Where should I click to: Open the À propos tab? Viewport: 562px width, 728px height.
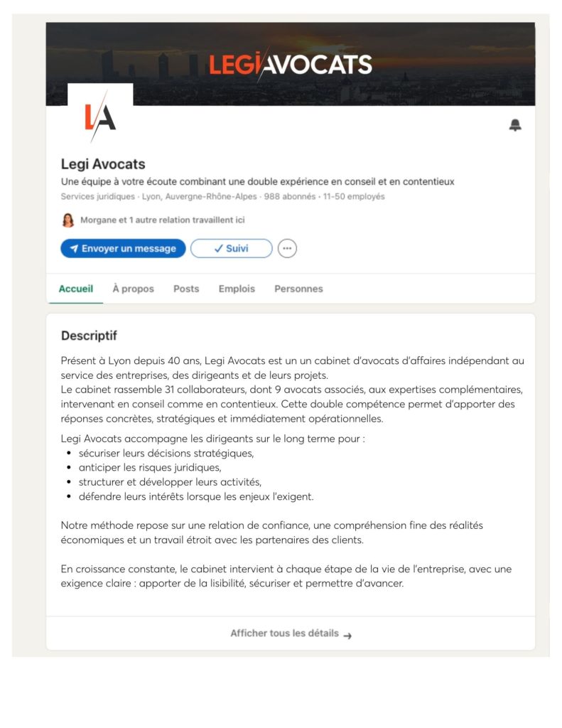[x=133, y=289]
